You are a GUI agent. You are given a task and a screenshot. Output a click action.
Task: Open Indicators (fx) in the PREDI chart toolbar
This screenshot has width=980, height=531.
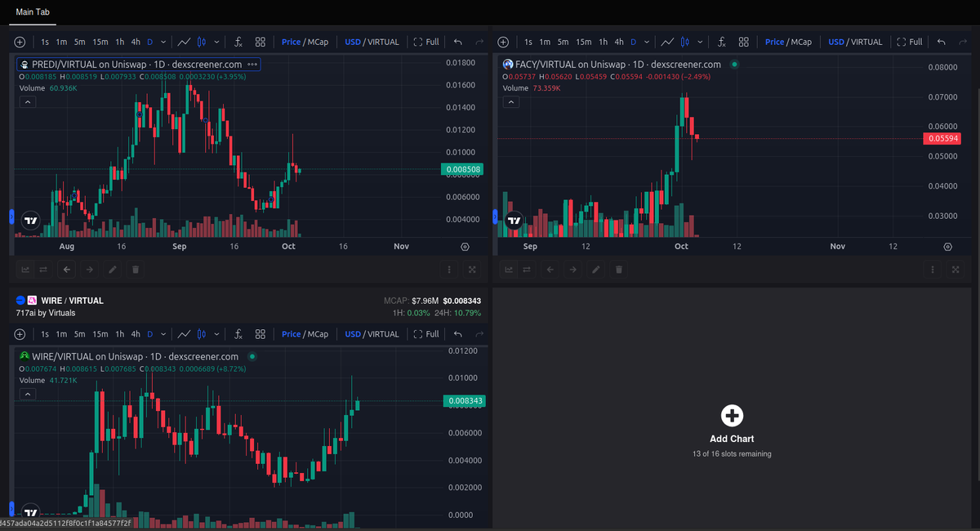click(x=238, y=42)
